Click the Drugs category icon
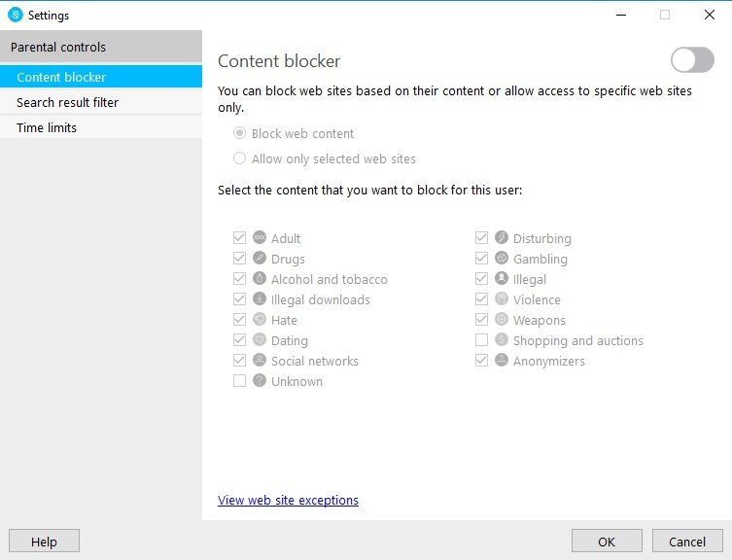Image resolution: width=732 pixels, height=560 pixels. tap(260, 259)
